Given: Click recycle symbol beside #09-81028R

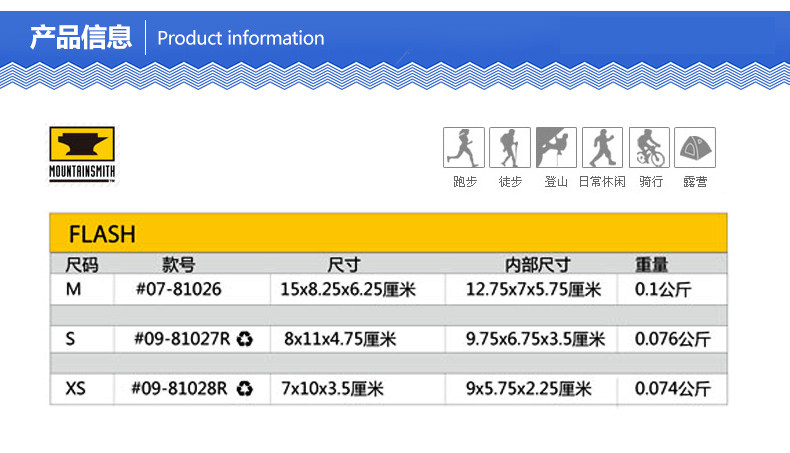Looking at the screenshot, I should pyautogui.click(x=245, y=389).
